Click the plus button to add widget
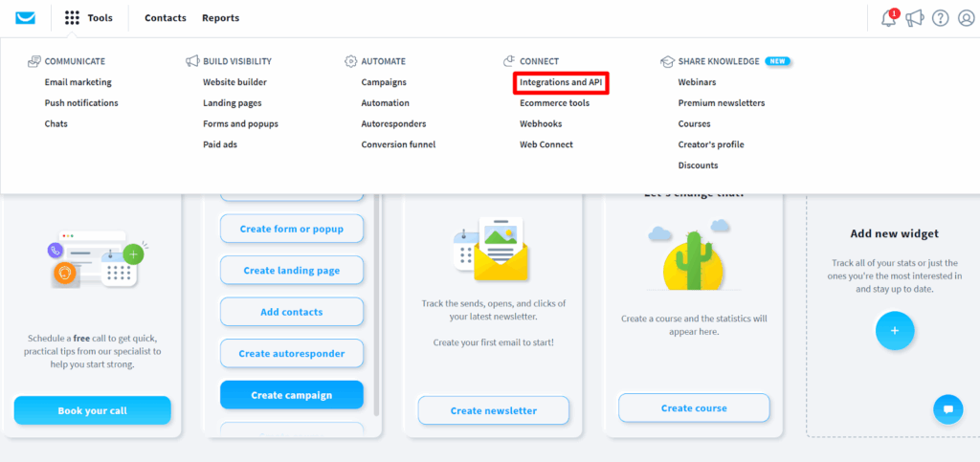The height and width of the screenshot is (462, 980). click(895, 330)
